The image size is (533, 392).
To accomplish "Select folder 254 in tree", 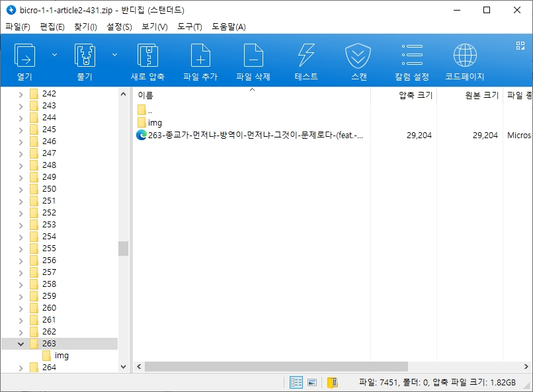I will (x=49, y=237).
